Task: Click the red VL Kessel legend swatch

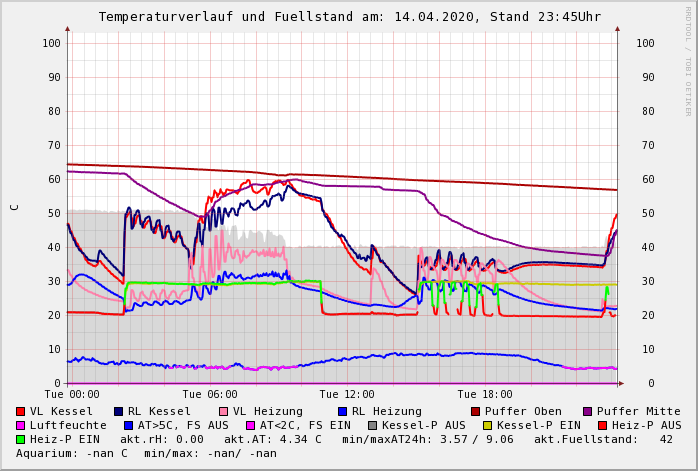Action: click(21, 411)
